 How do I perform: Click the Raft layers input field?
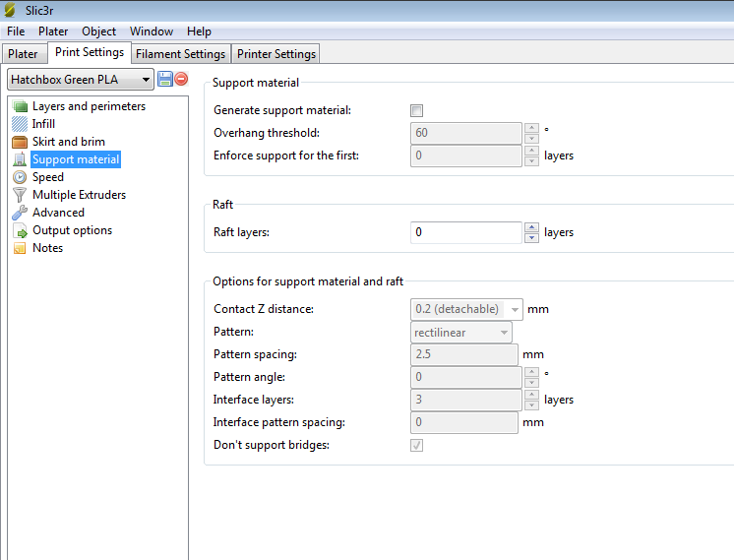[466, 232]
